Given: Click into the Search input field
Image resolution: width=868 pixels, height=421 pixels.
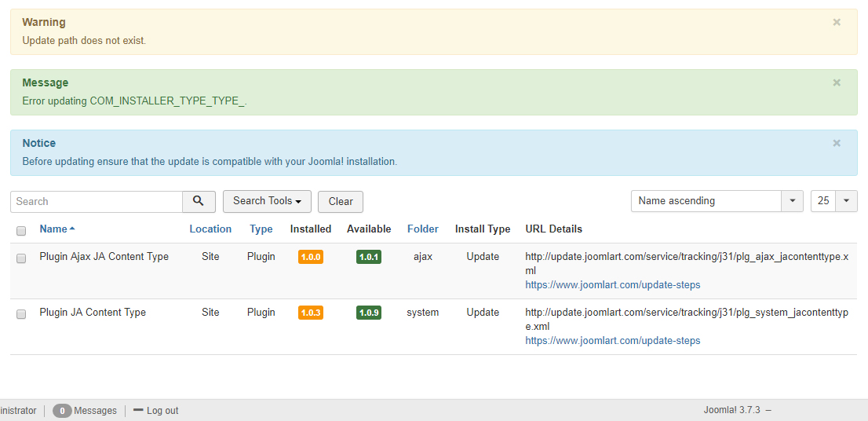Looking at the screenshot, I should click(x=97, y=201).
